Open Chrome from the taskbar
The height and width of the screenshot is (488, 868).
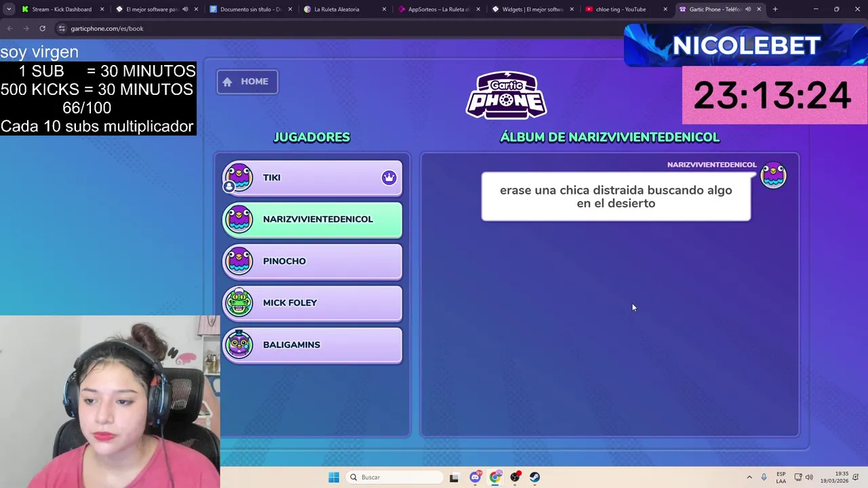(x=495, y=477)
